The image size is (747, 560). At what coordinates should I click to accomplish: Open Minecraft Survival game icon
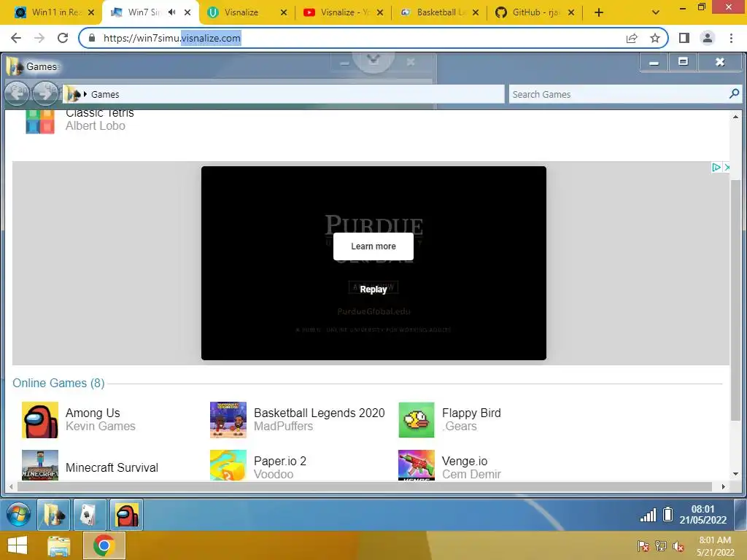tap(40, 465)
